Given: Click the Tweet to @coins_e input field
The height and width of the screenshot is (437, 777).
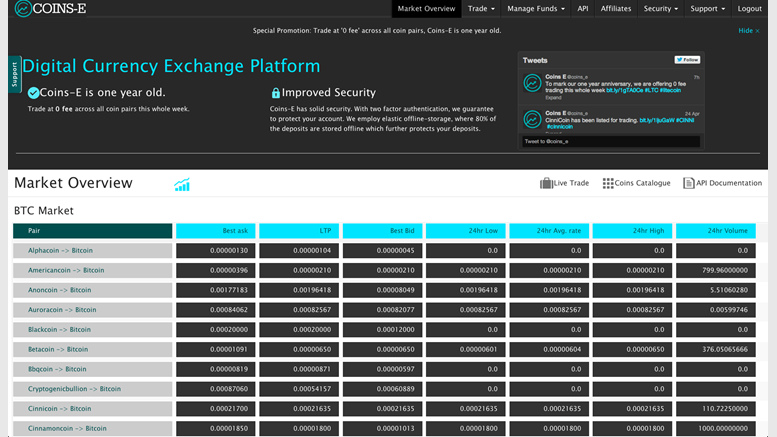Looking at the screenshot, I should [610, 141].
